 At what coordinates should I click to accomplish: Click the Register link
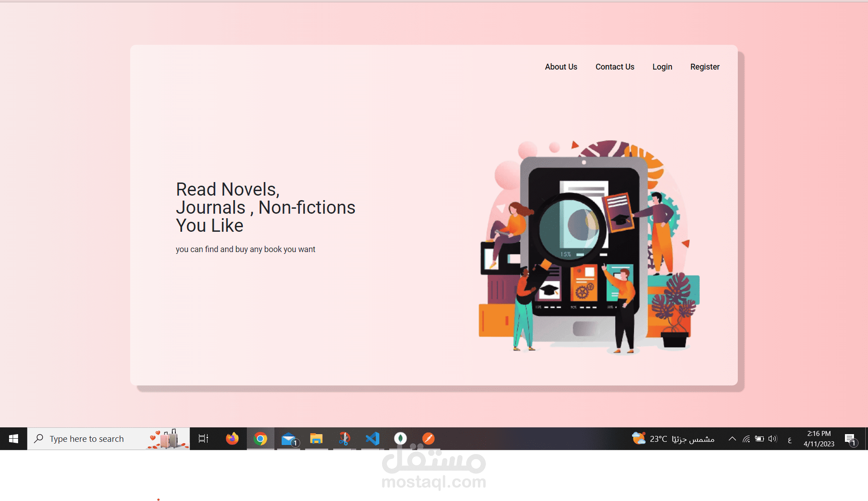[704, 67]
